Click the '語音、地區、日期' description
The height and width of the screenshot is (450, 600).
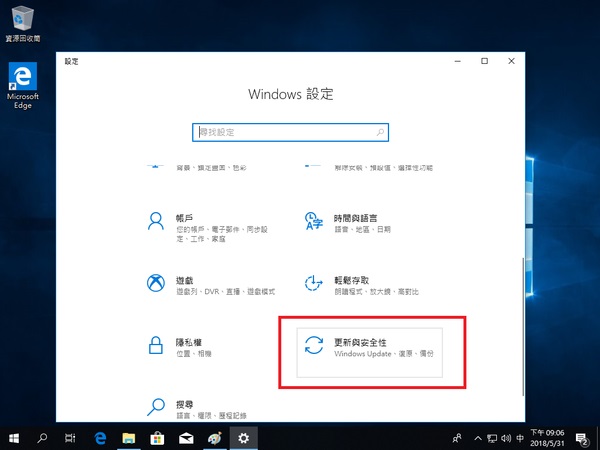coord(362,230)
